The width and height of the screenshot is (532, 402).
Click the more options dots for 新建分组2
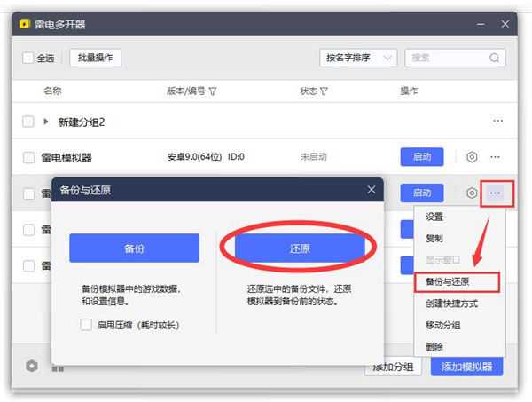click(x=497, y=121)
